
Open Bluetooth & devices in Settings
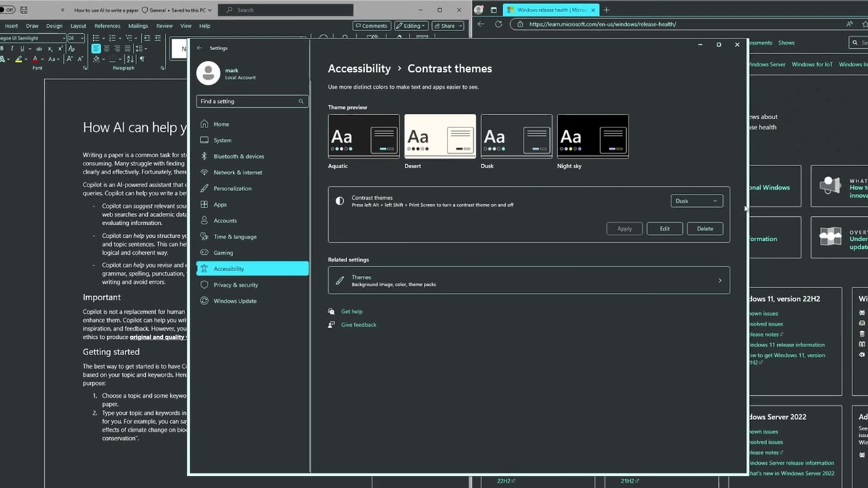(252, 156)
